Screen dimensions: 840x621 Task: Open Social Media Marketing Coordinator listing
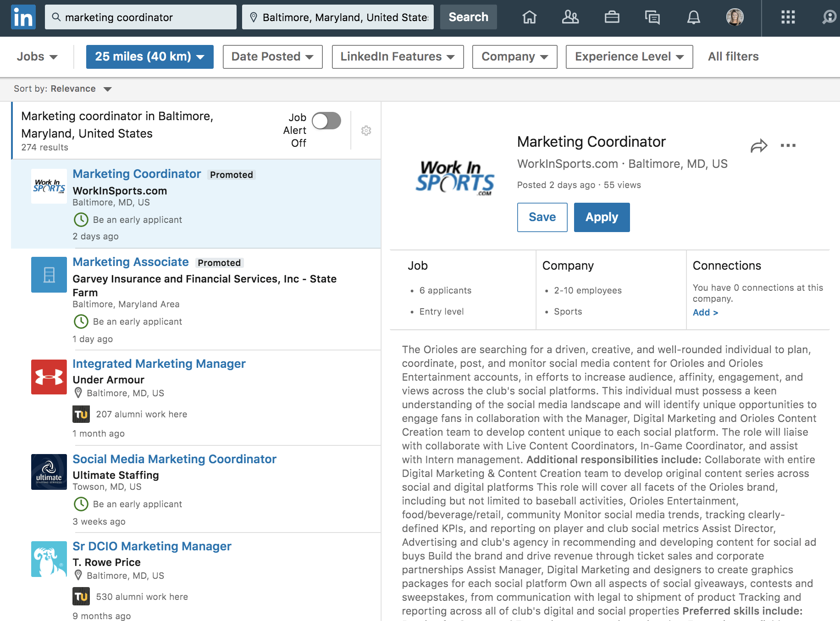(174, 459)
